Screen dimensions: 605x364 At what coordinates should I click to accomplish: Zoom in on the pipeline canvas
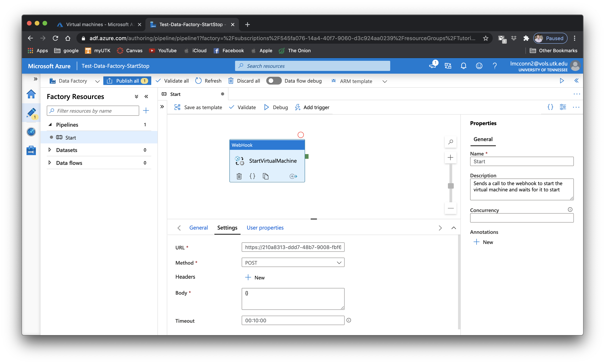coord(450,157)
